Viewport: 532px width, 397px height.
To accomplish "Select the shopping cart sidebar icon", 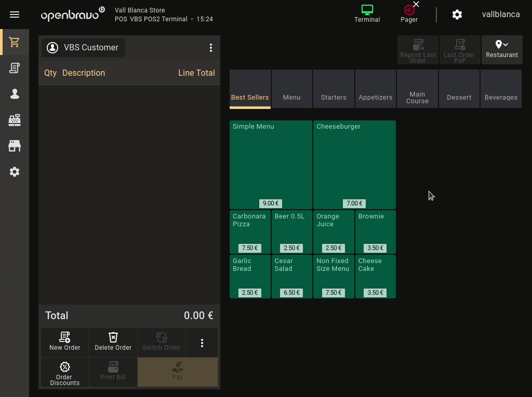I will (15, 43).
